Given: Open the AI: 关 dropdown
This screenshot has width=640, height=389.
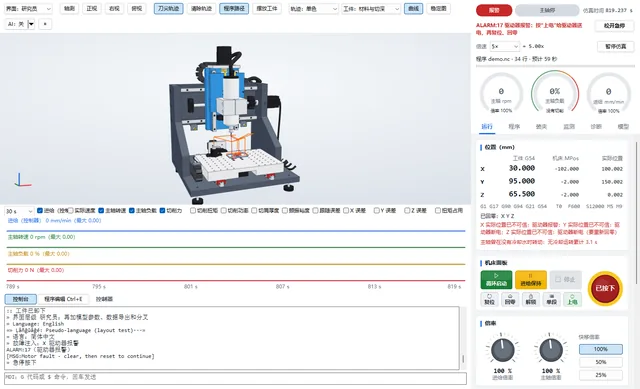Looking at the screenshot, I should tap(20, 24).
